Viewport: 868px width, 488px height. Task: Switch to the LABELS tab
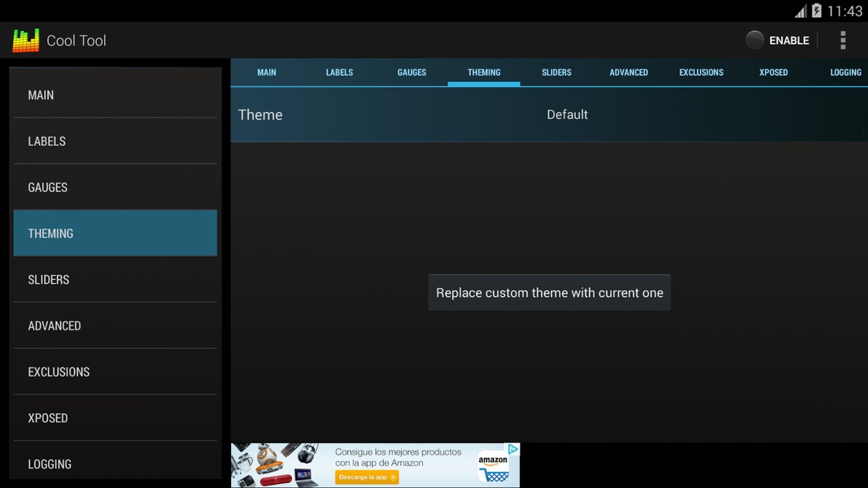point(338,72)
